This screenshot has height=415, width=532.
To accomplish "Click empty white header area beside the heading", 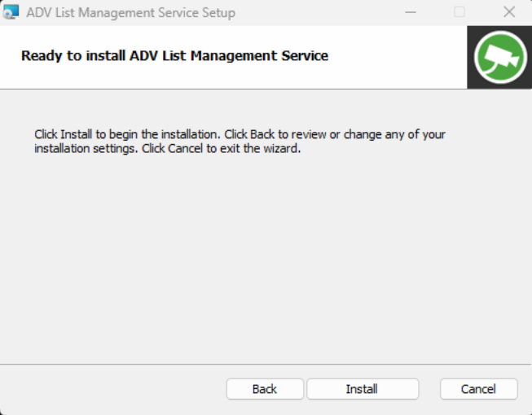I will [x=399, y=57].
